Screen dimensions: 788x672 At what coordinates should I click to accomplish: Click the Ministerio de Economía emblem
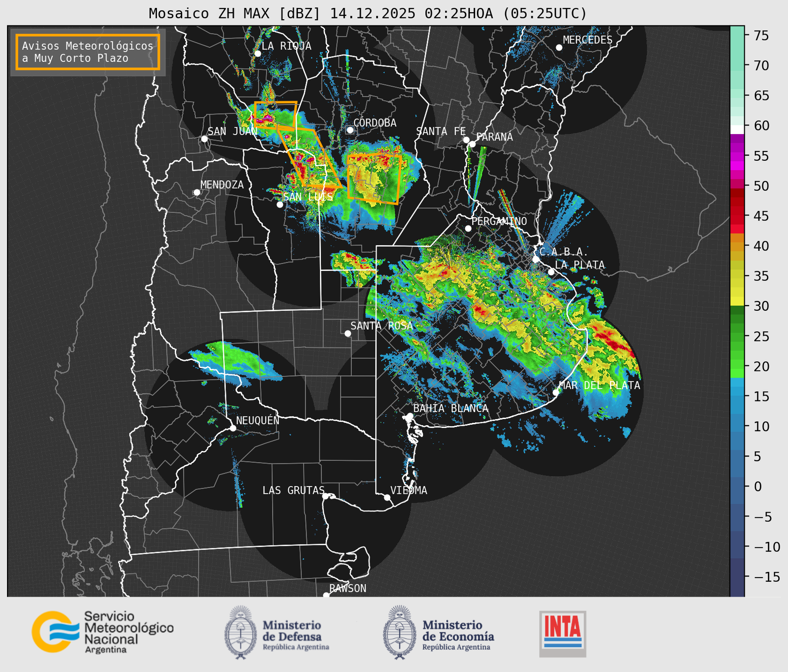point(399,632)
